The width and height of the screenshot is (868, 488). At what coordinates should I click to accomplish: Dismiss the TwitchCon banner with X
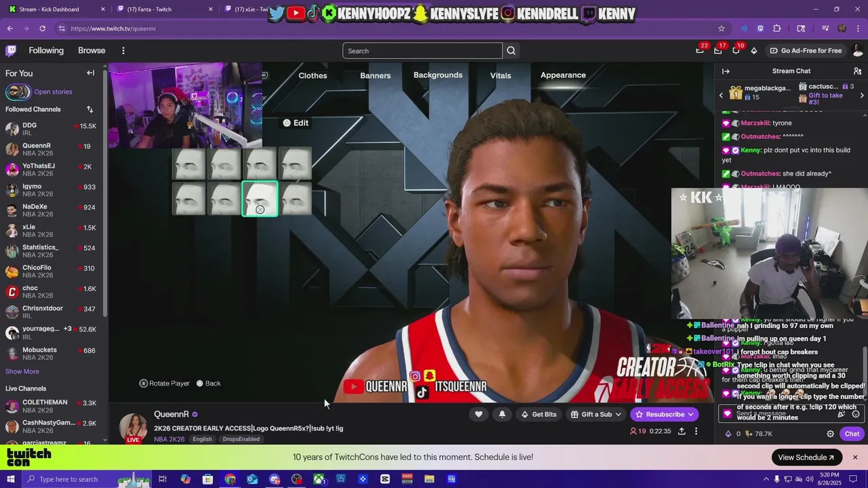(x=855, y=457)
